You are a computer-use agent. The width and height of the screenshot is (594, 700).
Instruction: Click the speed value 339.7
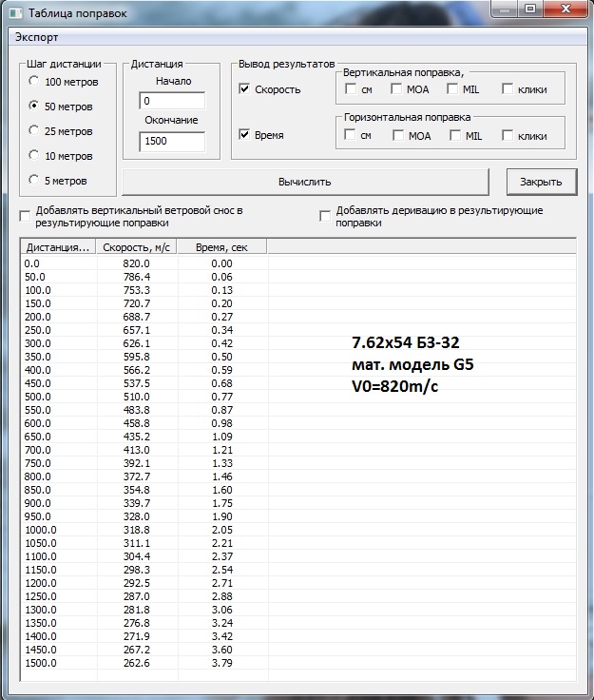click(x=137, y=503)
